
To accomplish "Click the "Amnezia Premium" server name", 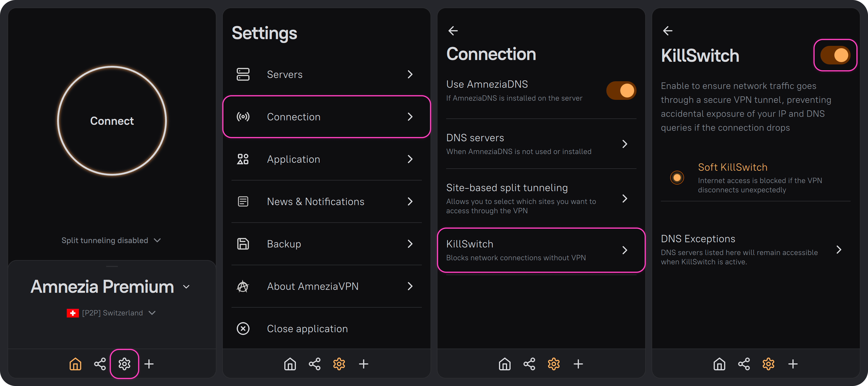I will click(x=102, y=287).
